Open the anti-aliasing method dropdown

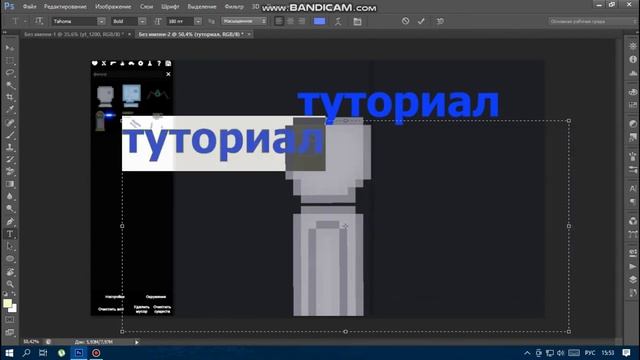point(244,21)
